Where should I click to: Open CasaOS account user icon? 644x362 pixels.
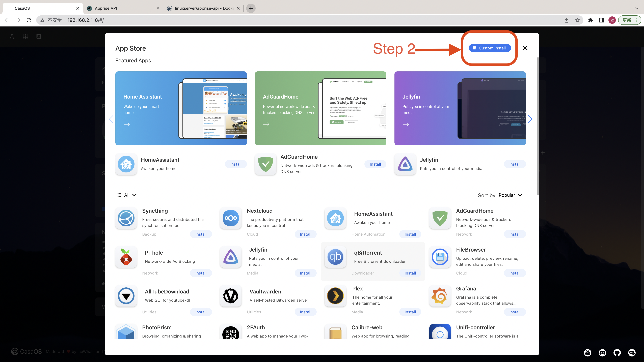tap(12, 37)
